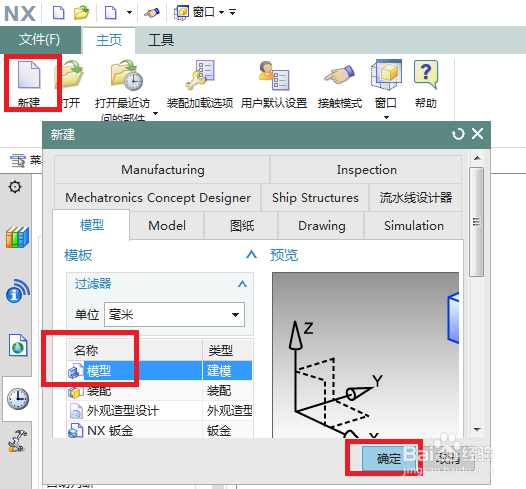Image resolution: width=526 pixels, height=489 pixels.
Task: Collapse the 过滤器 section chevron
Action: pyautogui.click(x=242, y=284)
